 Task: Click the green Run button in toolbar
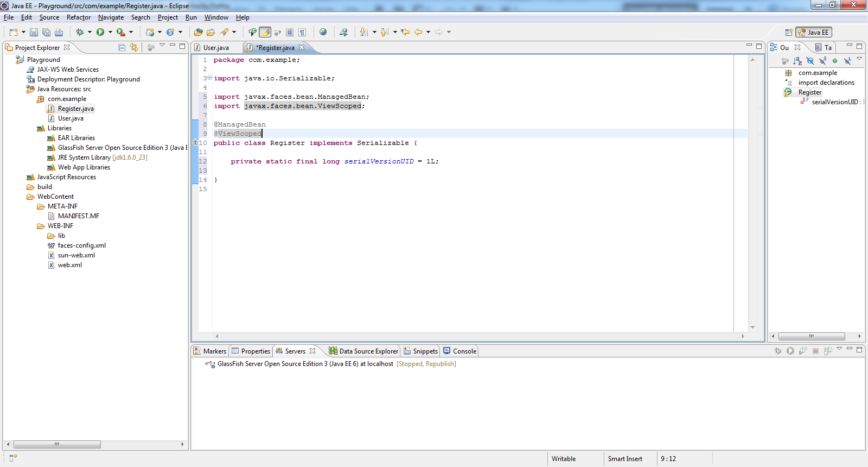pyautogui.click(x=100, y=32)
